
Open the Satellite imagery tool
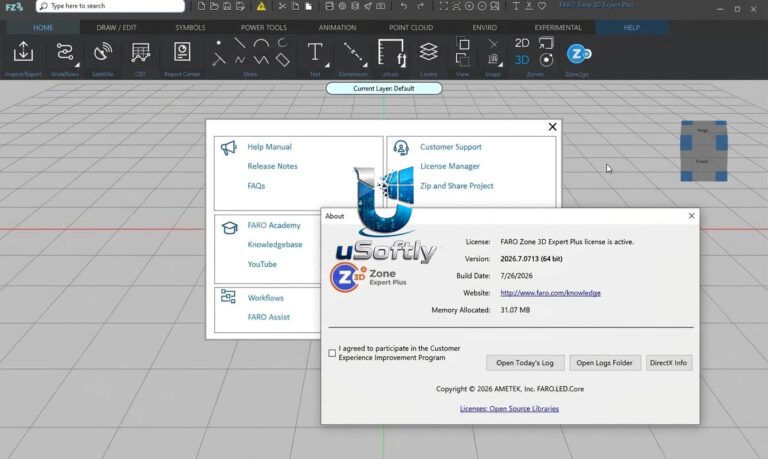102,52
